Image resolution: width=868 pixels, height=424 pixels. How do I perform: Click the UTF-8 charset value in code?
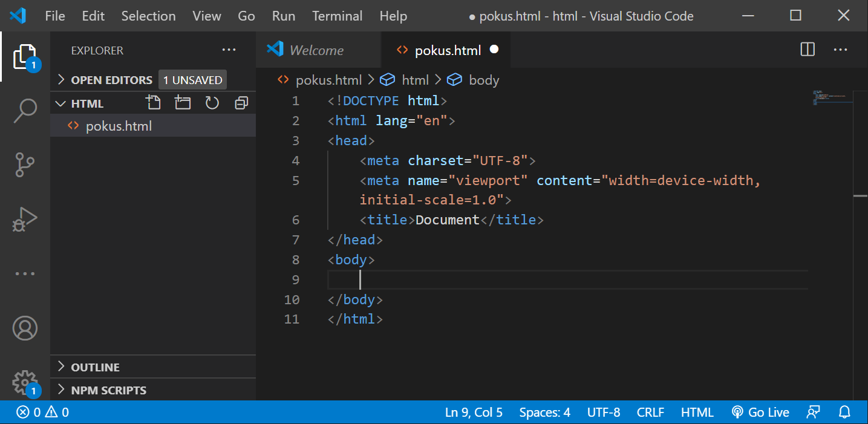click(500, 161)
